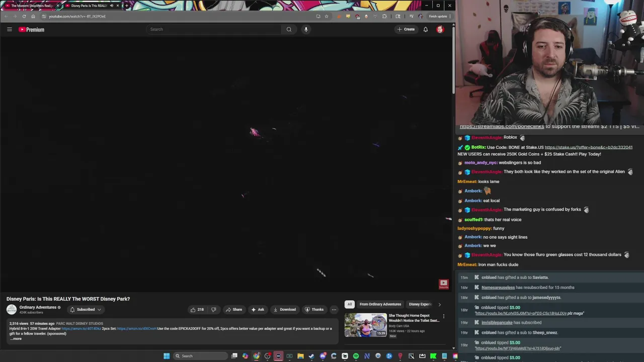644x362 pixels.
Task: Click the search magnifier button
Action: tap(289, 29)
